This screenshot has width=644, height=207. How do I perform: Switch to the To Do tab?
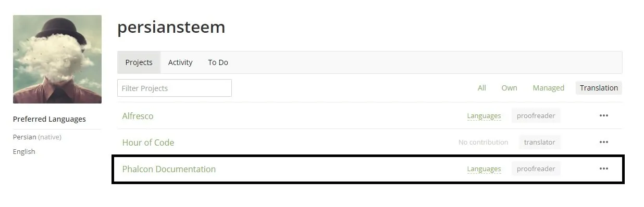(218, 62)
